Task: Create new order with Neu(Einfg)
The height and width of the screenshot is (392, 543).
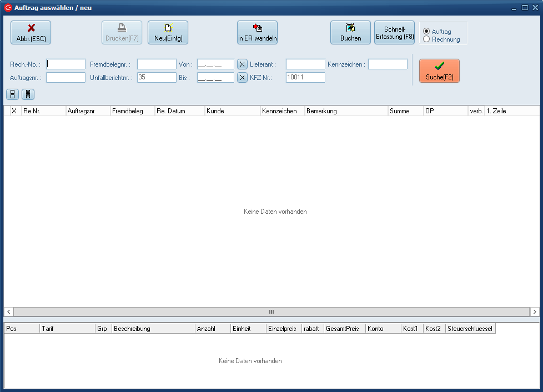Action: [x=168, y=33]
